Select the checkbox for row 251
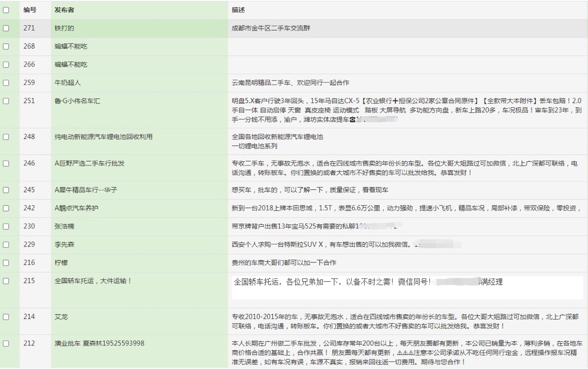588x369 pixels. coord(6,101)
